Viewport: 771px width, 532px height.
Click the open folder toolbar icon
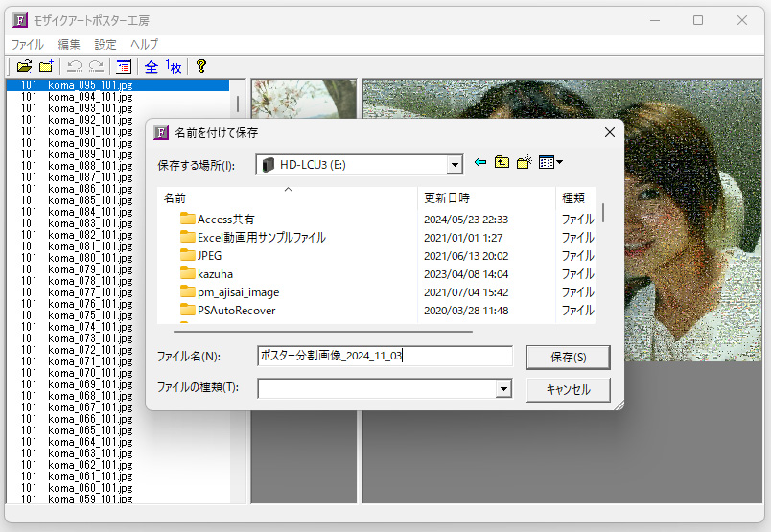click(x=24, y=66)
